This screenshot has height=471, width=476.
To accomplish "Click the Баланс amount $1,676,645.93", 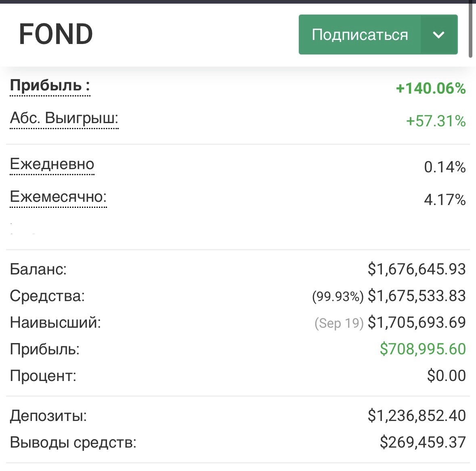I will pos(417,269).
